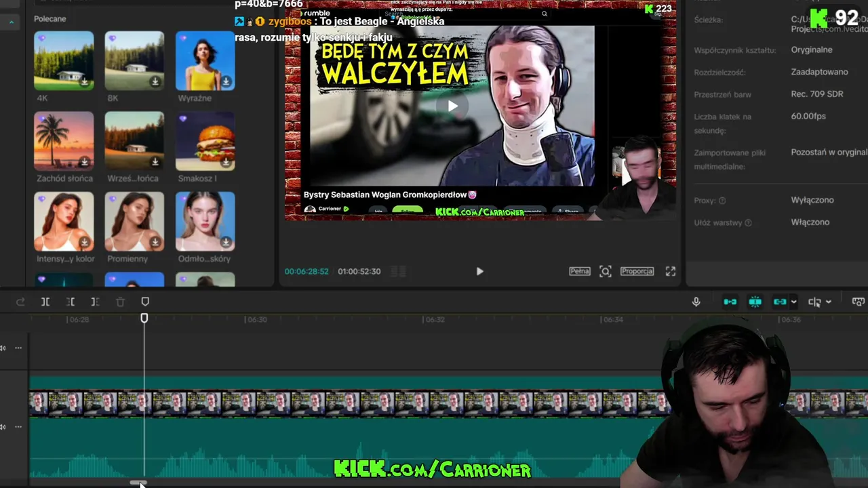
Task: Click the horizontal timeline scrollbar thumb
Action: 138,483
